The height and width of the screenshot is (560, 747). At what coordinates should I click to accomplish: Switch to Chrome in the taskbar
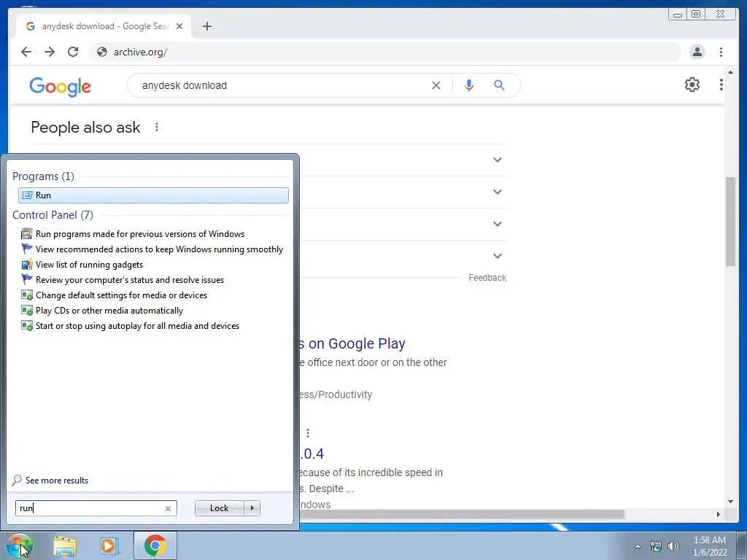tap(155, 545)
